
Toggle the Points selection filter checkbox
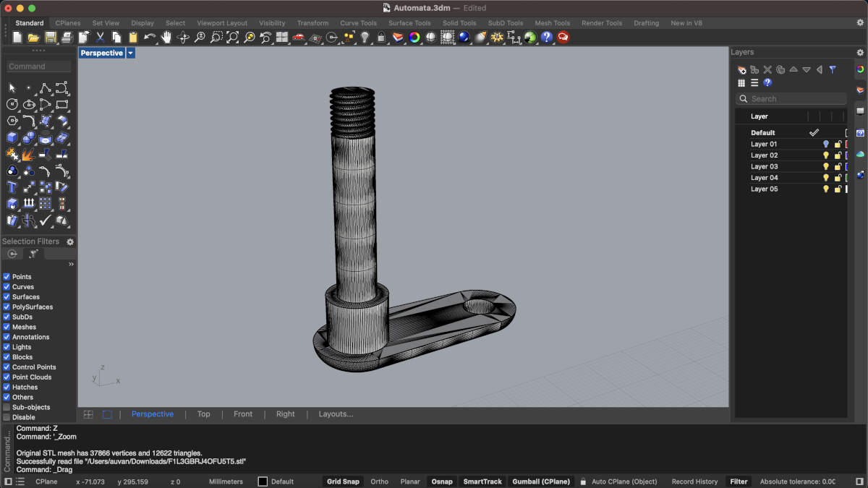coord(7,277)
